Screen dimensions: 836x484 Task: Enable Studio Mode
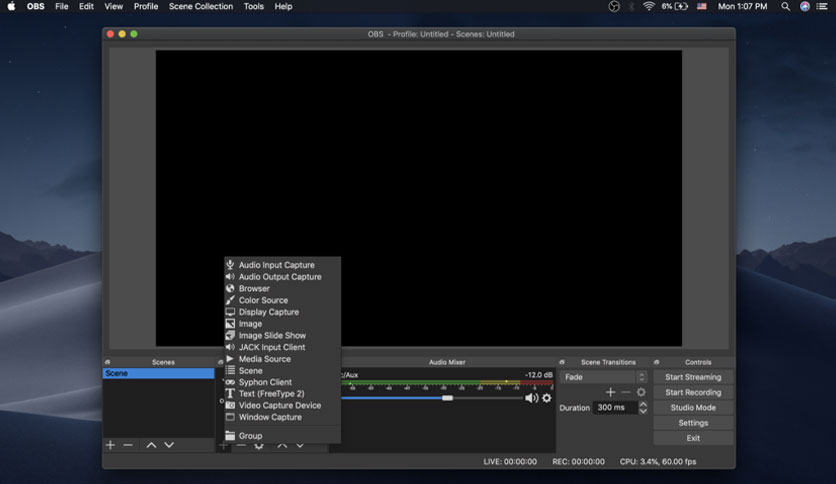(x=693, y=407)
